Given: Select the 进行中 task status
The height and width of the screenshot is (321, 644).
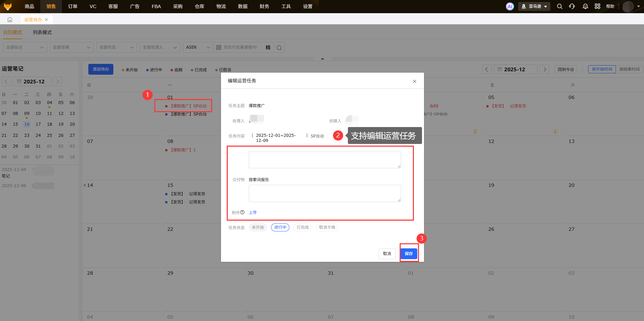Looking at the screenshot, I should pyautogui.click(x=280, y=227).
